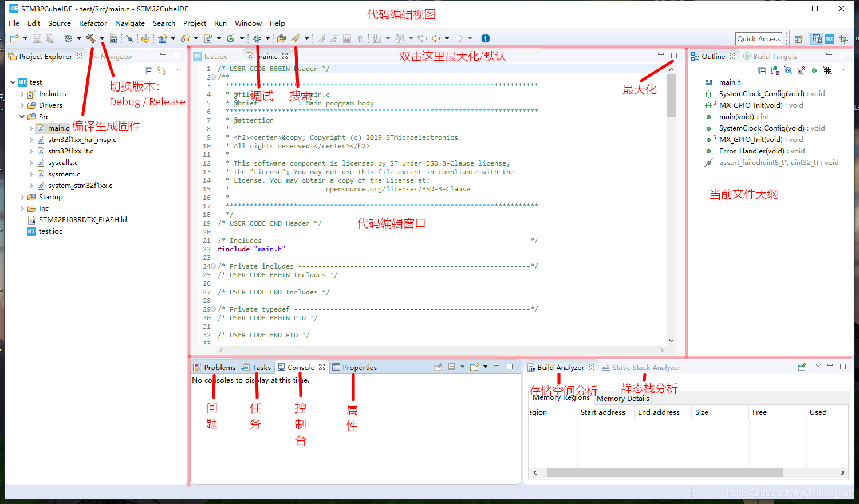Image resolution: width=859 pixels, height=504 pixels.
Task: Click the pin icon in Build Analyzer panel
Action: pos(802,367)
